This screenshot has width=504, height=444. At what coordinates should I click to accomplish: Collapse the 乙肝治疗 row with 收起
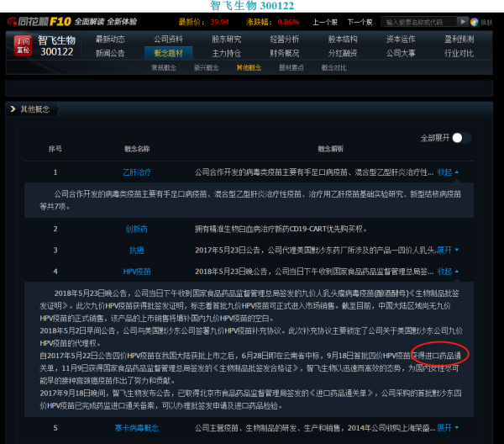[448, 172]
